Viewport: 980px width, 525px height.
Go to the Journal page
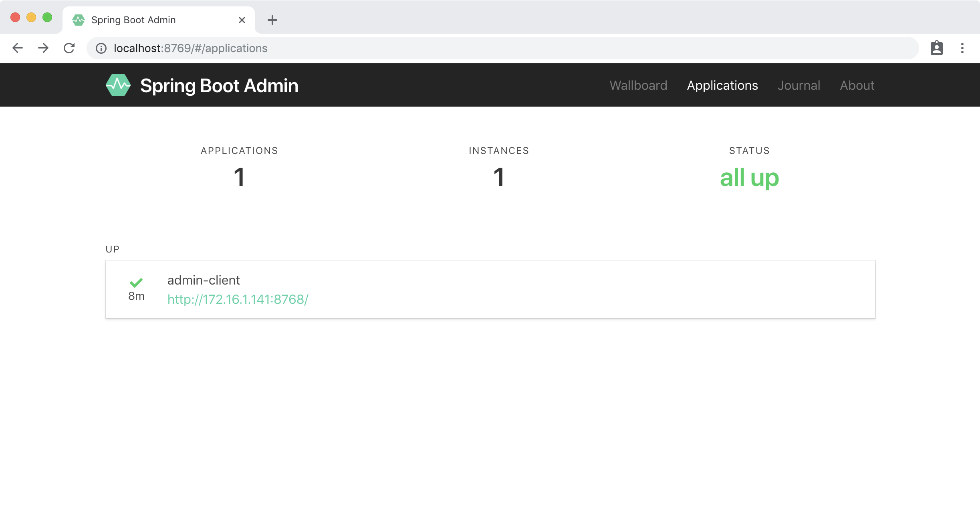click(x=799, y=85)
